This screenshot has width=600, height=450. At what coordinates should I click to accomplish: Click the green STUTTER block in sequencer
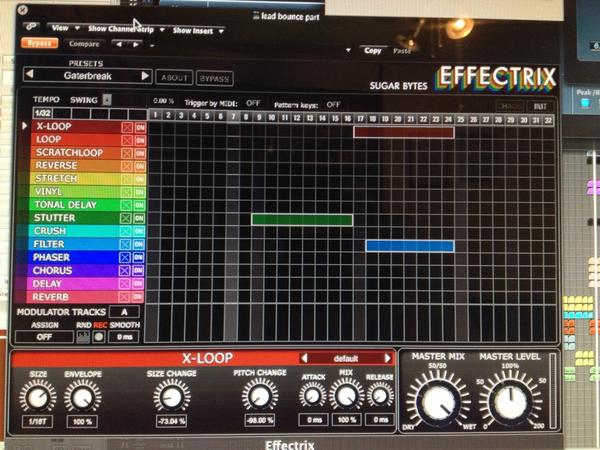(x=302, y=220)
